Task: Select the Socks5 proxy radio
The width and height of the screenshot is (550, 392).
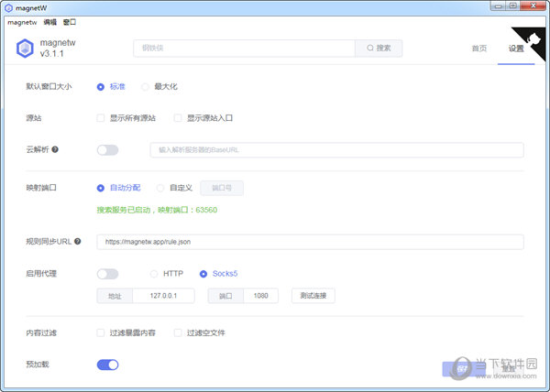Action: coord(203,274)
